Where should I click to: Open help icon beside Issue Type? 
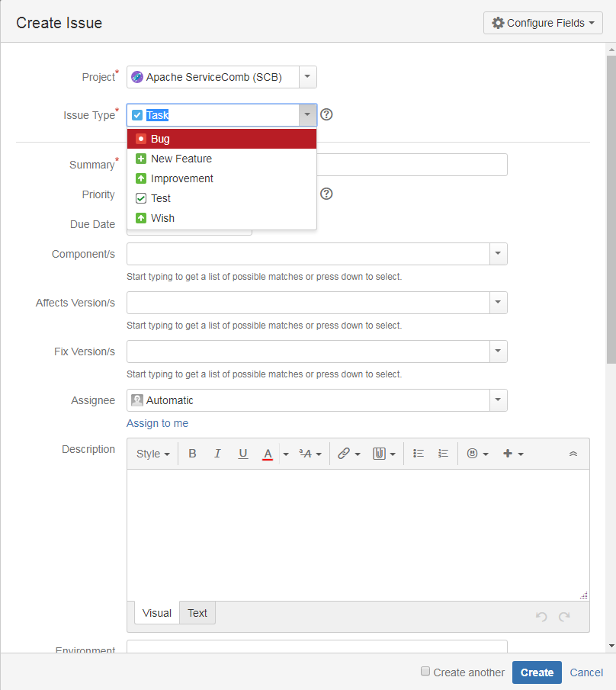(326, 115)
